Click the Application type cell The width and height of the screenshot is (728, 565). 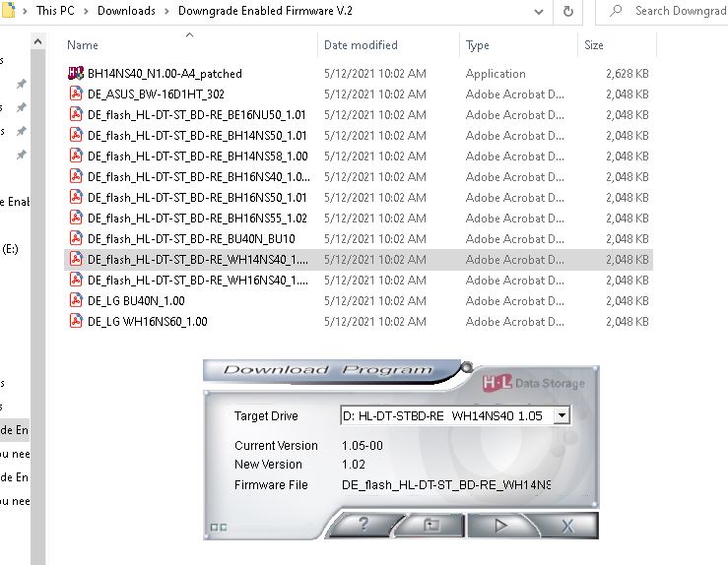coord(496,73)
